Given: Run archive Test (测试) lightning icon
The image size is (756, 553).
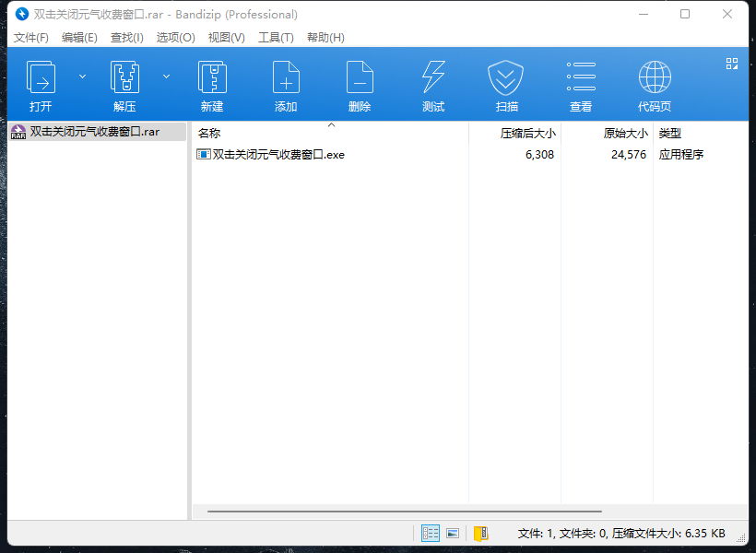Looking at the screenshot, I should coord(433,77).
